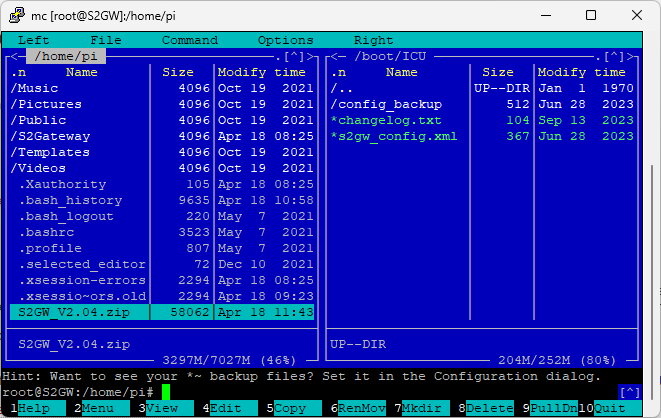Toggle sort order indicator in left panel
The height and width of the screenshot is (418, 661).
coord(18,72)
